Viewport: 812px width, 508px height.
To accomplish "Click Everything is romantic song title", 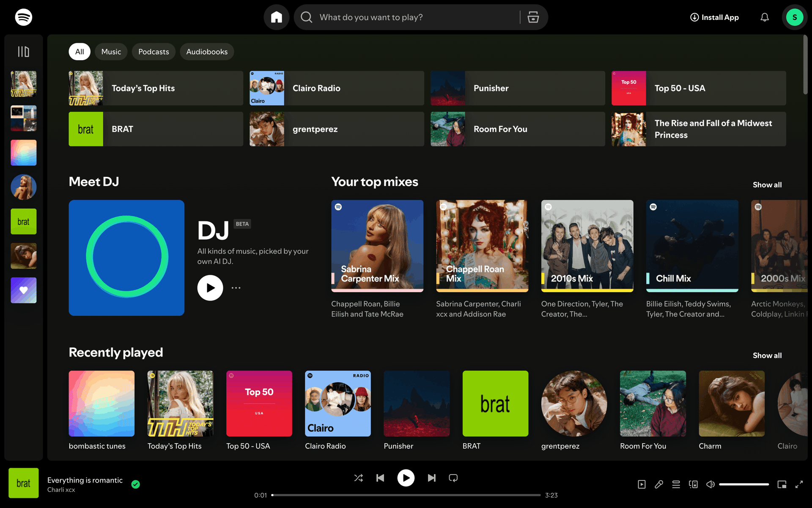I will (85, 480).
